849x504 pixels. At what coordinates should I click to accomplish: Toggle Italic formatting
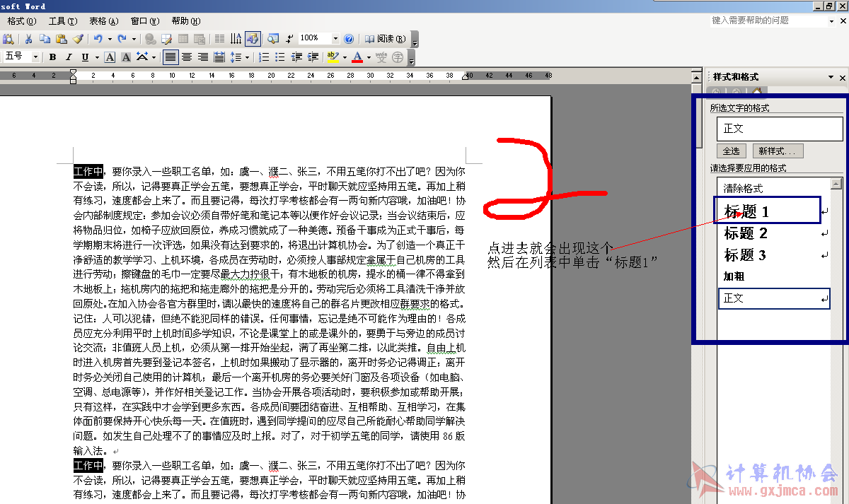click(69, 57)
